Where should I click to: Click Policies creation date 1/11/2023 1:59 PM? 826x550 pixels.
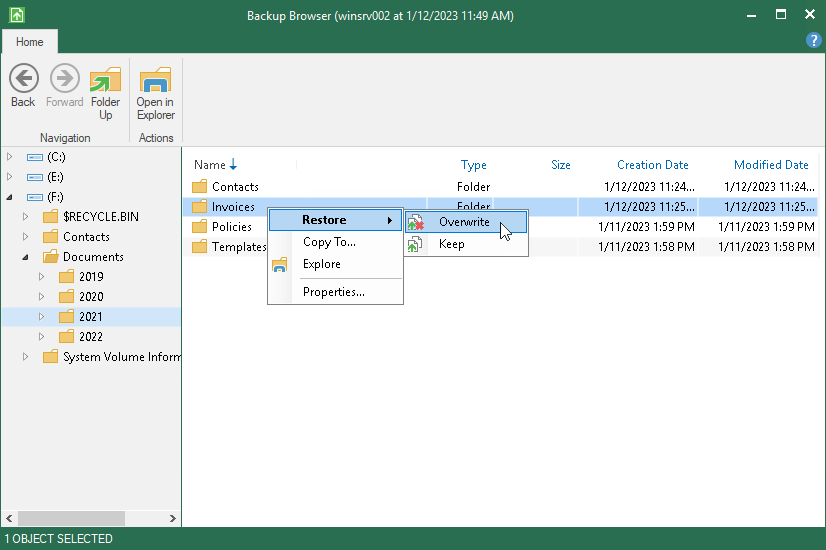(646, 227)
